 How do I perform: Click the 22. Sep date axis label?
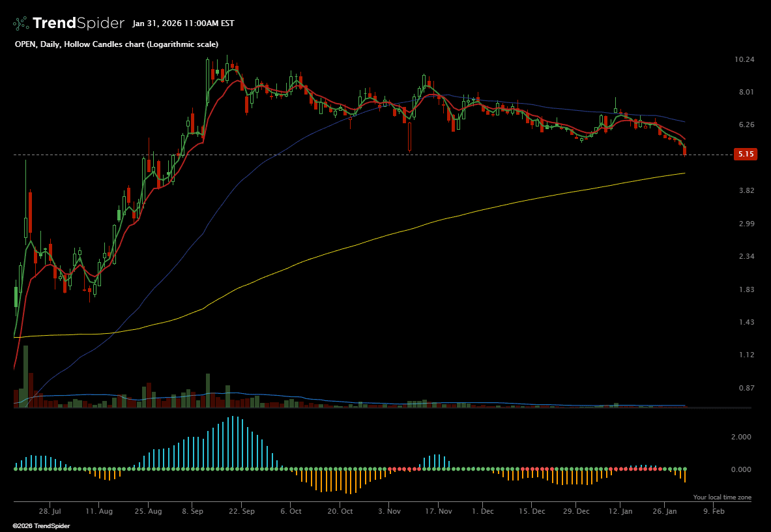click(x=242, y=512)
